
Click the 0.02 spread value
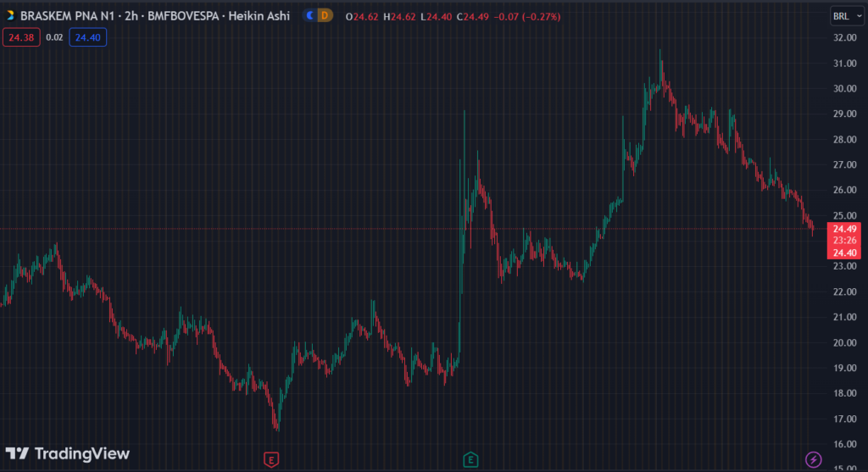click(x=54, y=37)
